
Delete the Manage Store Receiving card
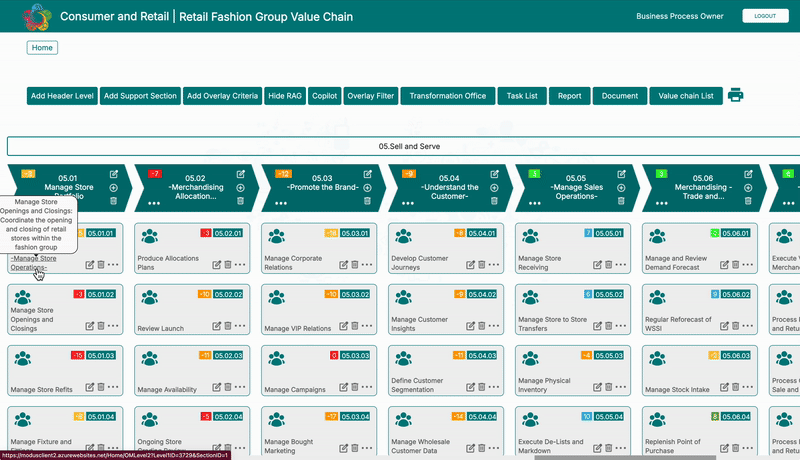coord(609,265)
